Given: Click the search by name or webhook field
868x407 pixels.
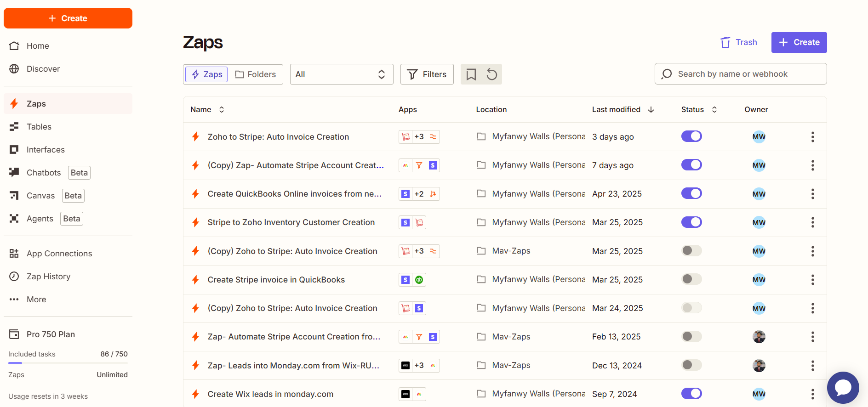Looking at the screenshot, I should point(741,74).
